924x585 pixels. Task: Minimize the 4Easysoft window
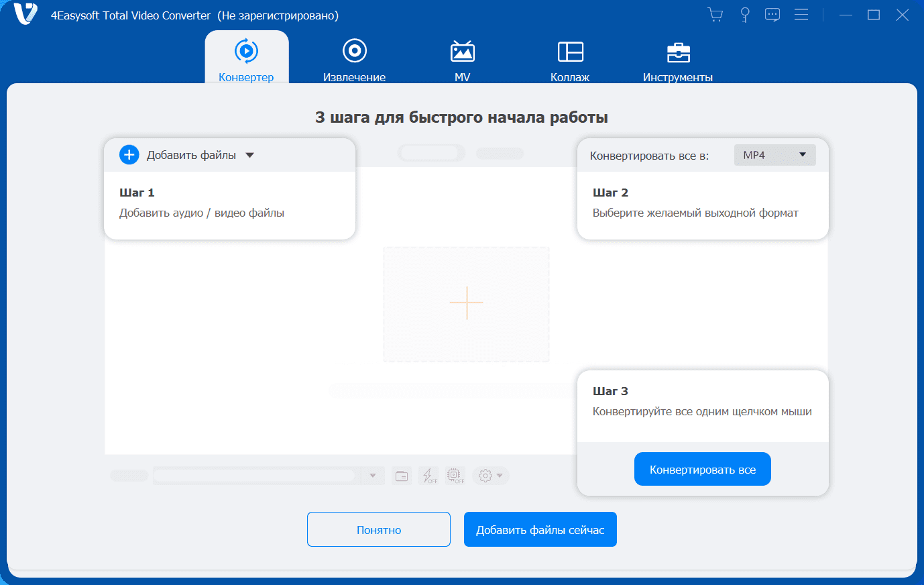[x=846, y=15]
